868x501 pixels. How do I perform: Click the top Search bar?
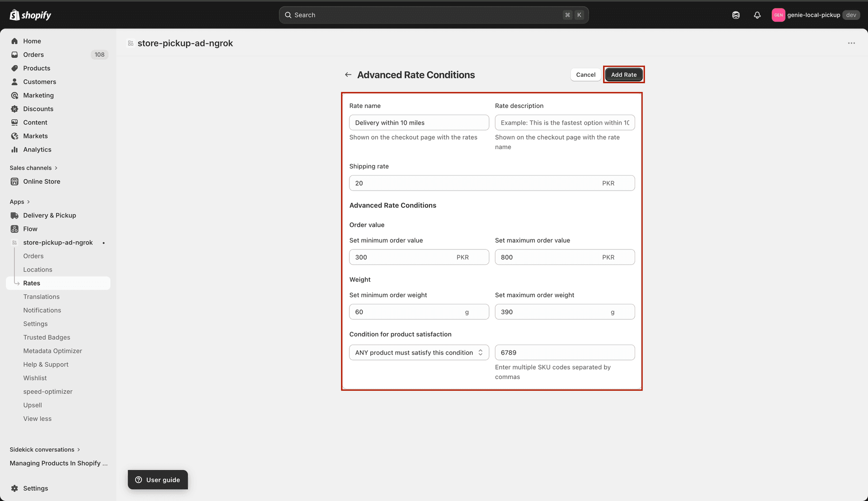coord(434,15)
